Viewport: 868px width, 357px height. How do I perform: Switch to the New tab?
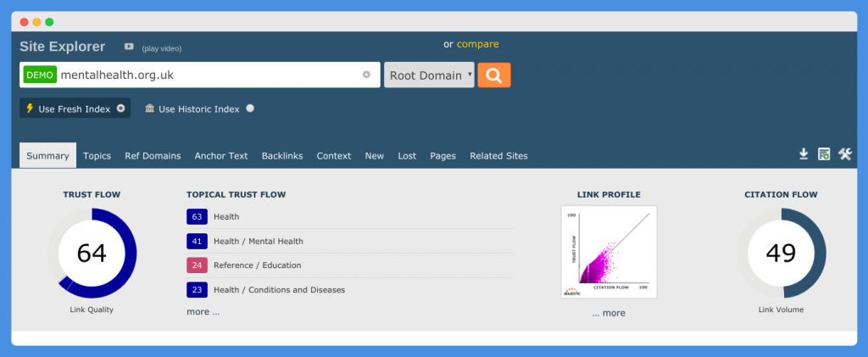(374, 155)
